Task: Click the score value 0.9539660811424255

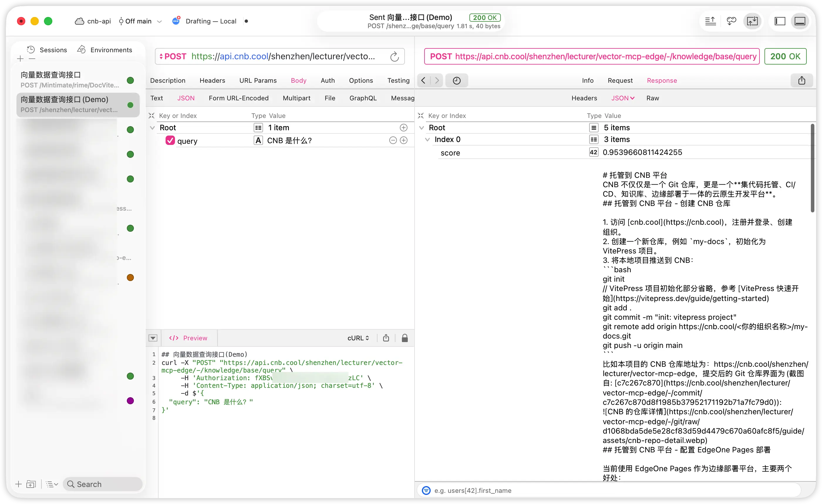Action: click(x=642, y=152)
